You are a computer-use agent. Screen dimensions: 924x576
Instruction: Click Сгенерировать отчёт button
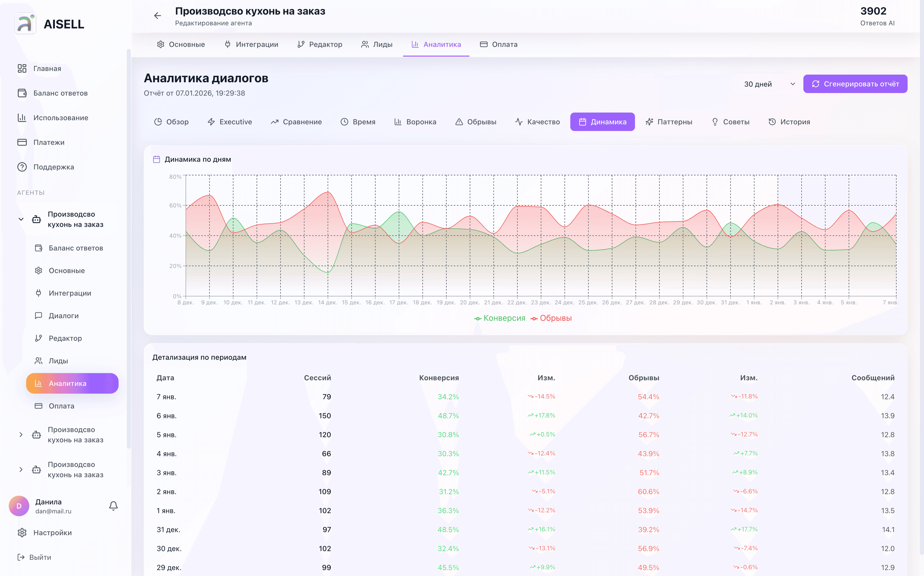pyautogui.click(x=855, y=84)
